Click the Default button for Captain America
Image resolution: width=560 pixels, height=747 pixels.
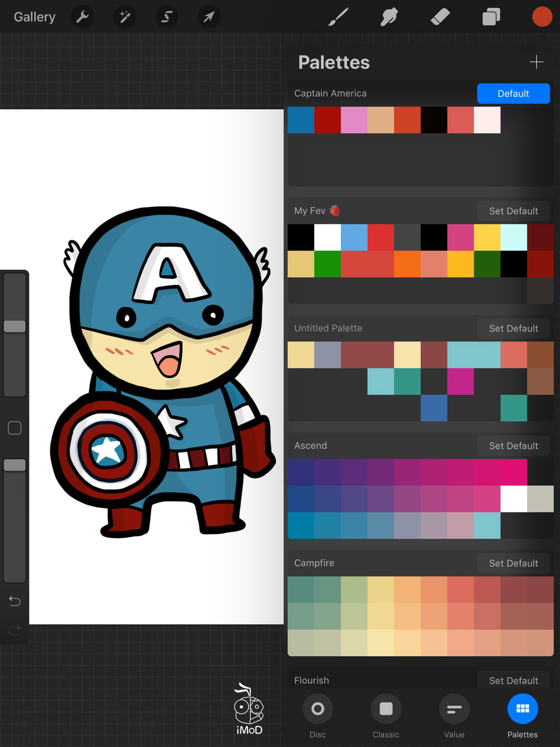(513, 93)
